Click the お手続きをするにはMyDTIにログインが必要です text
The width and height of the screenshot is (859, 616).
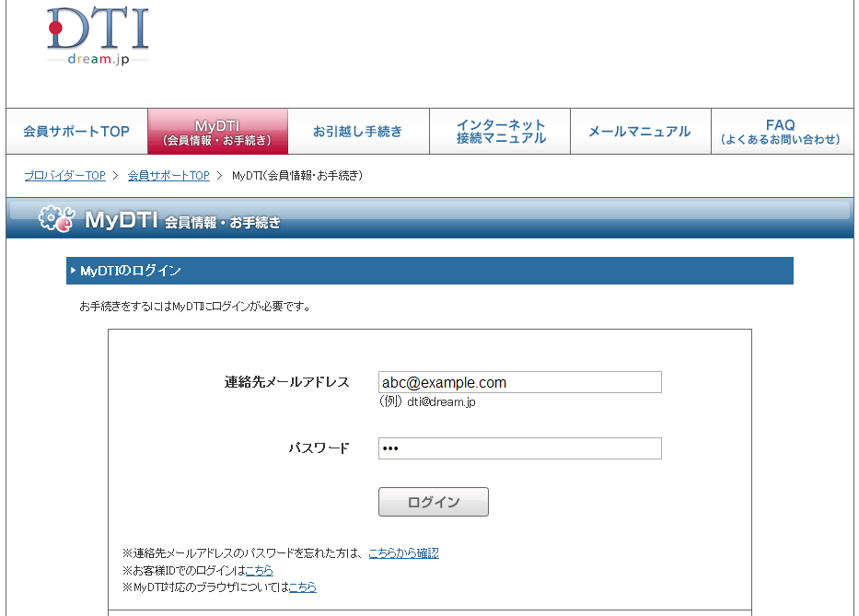(x=195, y=307)
